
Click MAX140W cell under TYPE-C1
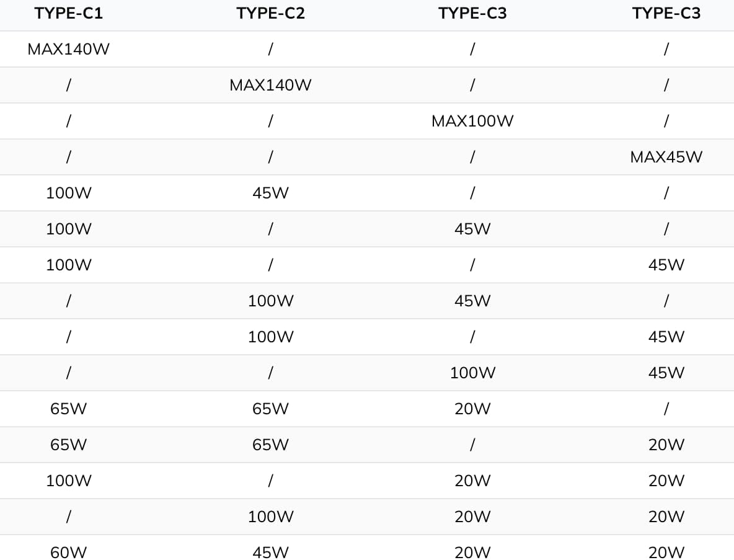(x=68, y=50)
